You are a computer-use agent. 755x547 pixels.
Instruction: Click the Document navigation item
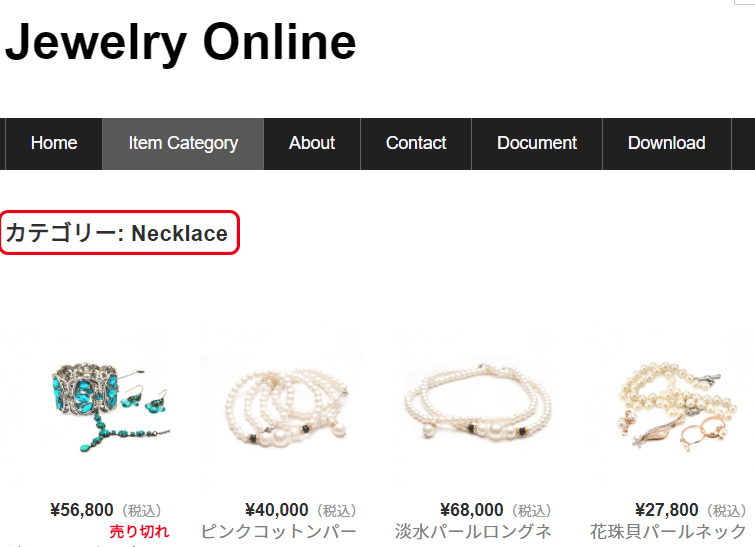pyautogui.click(x=537, y=143)
